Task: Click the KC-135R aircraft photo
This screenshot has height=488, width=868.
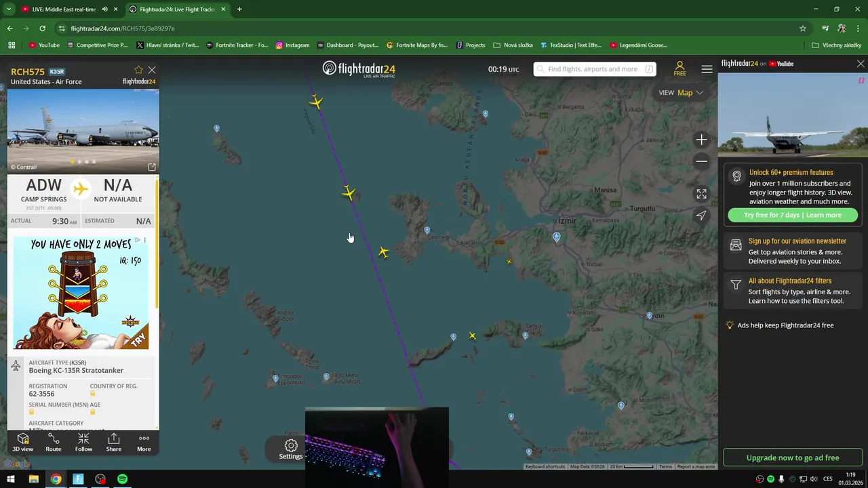Action: pyautogui.click(x=83, y=131)
